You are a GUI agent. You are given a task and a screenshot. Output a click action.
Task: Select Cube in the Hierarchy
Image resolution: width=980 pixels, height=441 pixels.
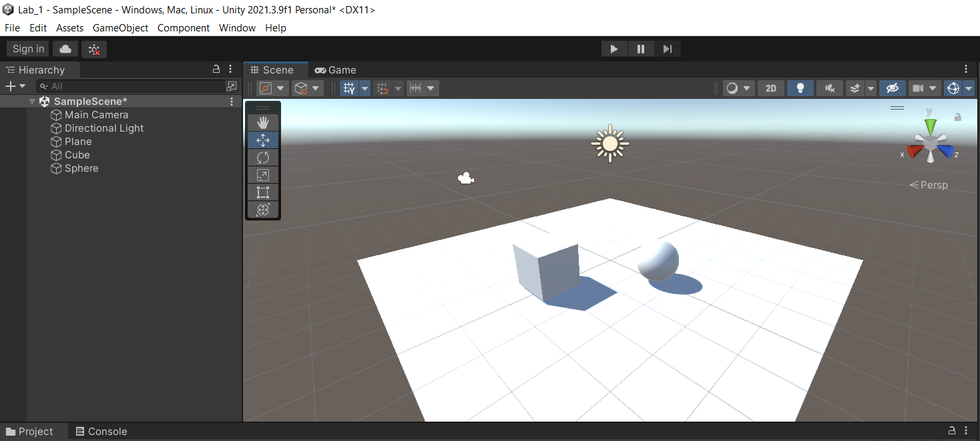[x=77, y=155]
